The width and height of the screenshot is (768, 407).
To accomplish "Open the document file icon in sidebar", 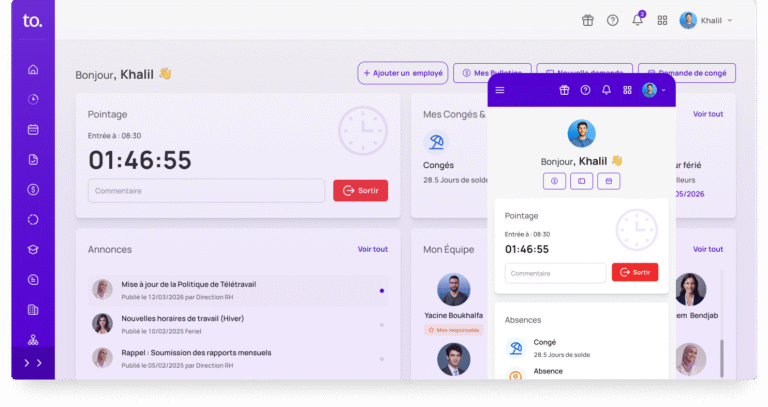I will click(x=33, y=160).
